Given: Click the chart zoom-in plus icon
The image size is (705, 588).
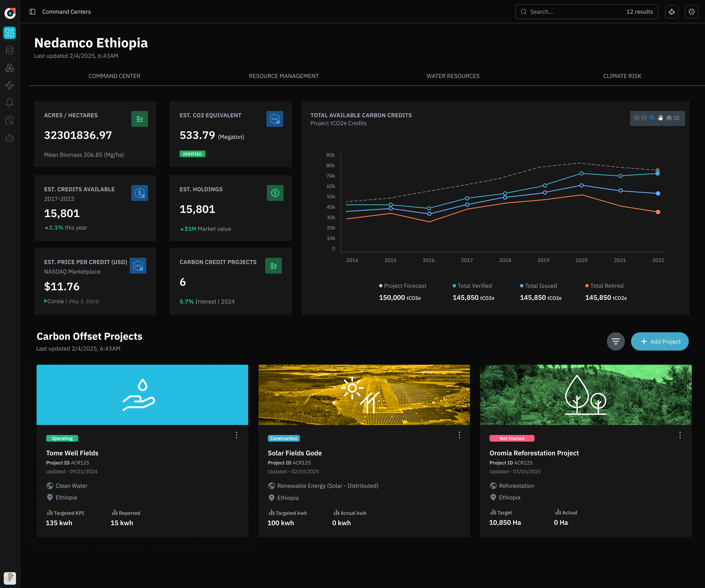Looking at the screenshot, I should click(x=636, y=118).
